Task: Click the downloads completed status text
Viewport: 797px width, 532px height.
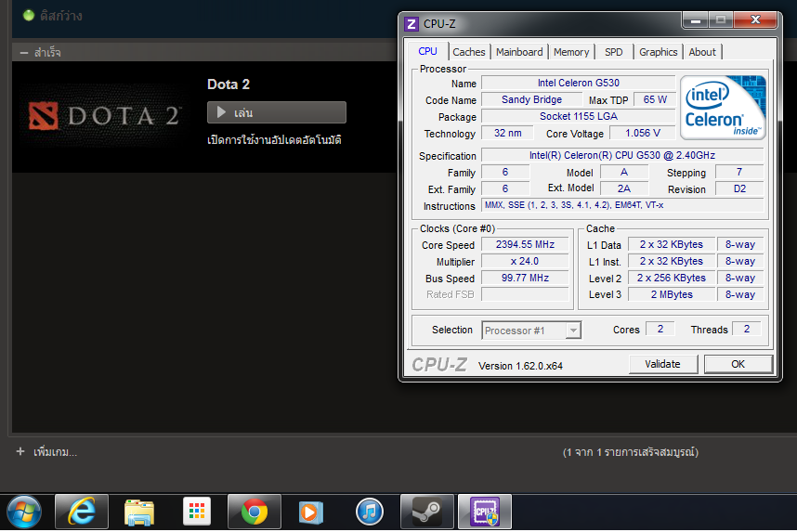Action: (x=631, y=452)
